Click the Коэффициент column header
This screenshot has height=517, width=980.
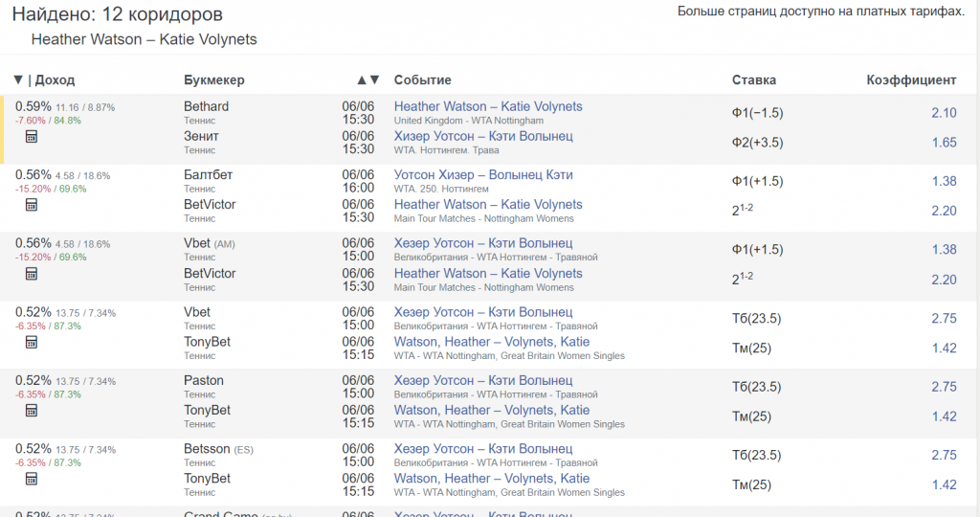coord(911,80)
